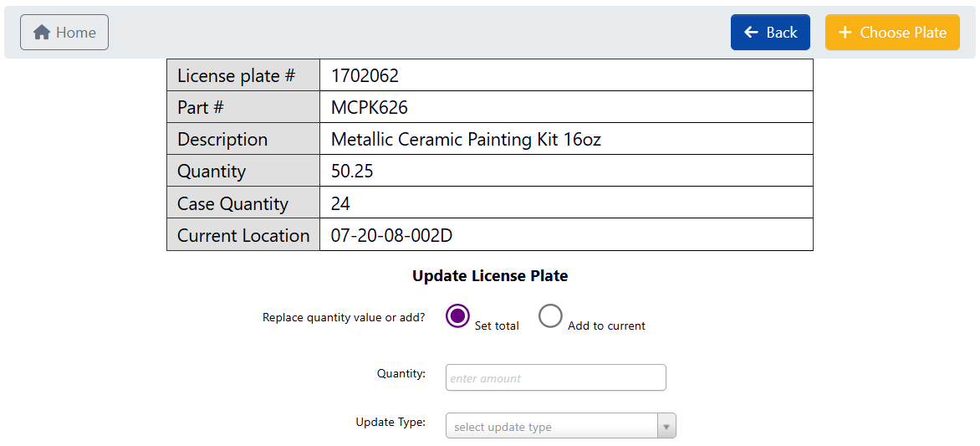980x446 pixels.
Task: Click the 'Add to current' label text
Action: tap(606, 326)
